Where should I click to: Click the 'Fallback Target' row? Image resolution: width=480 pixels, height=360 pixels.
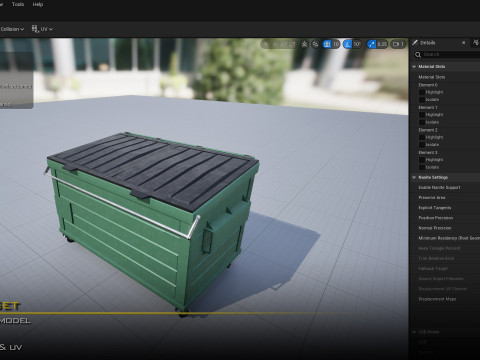(445, 268)
